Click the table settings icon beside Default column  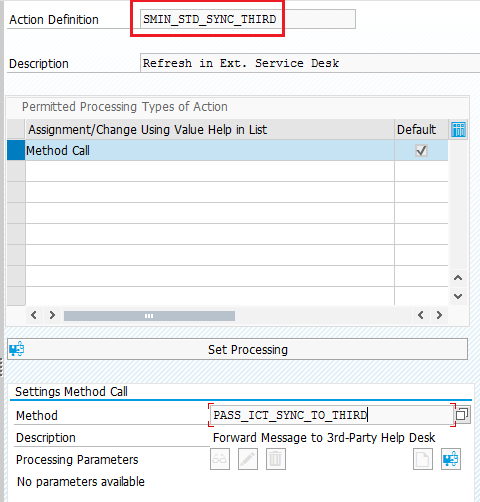458,129
